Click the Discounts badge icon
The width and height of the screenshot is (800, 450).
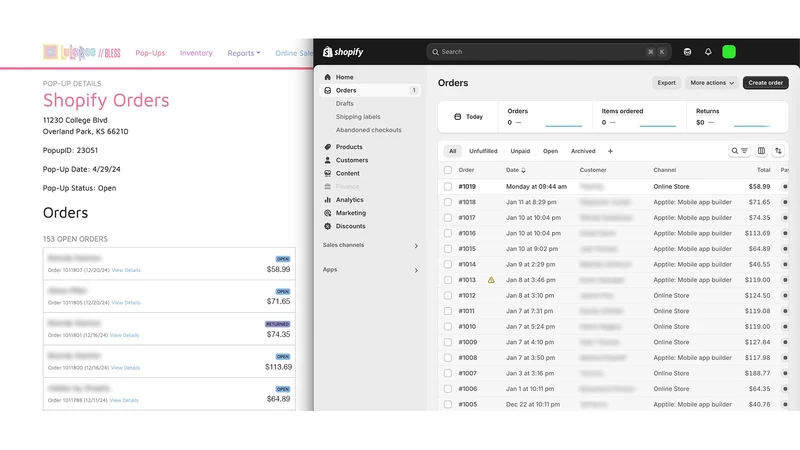point(328,227)
